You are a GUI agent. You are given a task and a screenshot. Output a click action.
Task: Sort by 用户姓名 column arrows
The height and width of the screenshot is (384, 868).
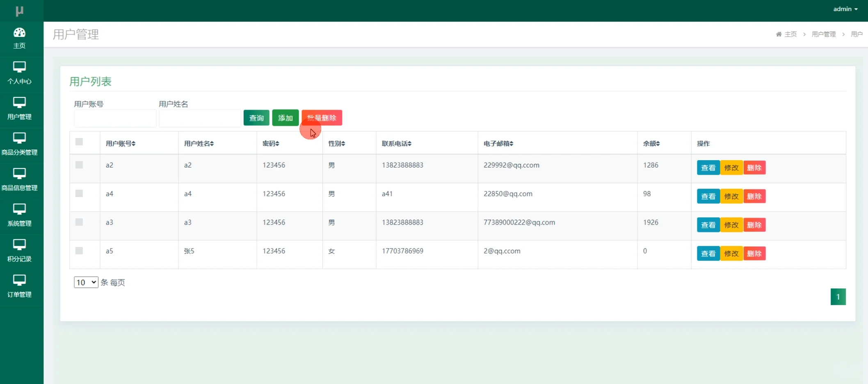click(212, 144)
